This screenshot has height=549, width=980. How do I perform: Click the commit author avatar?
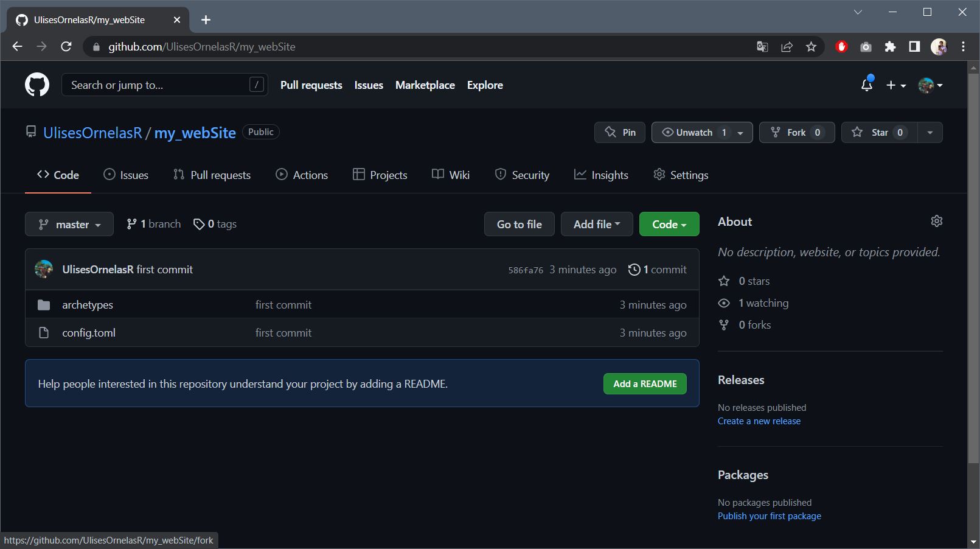(44, 269)
